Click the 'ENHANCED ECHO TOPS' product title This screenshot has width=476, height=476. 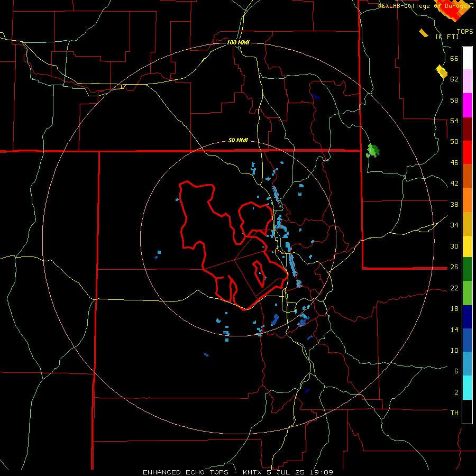186,472
